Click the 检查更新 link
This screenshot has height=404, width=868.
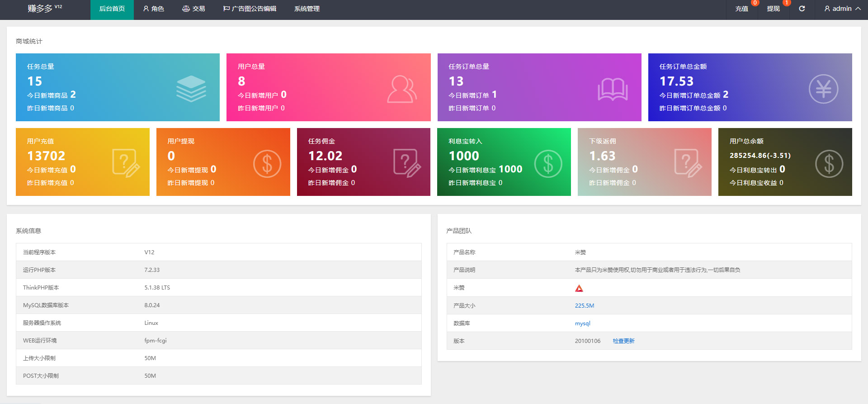(623, 341)
